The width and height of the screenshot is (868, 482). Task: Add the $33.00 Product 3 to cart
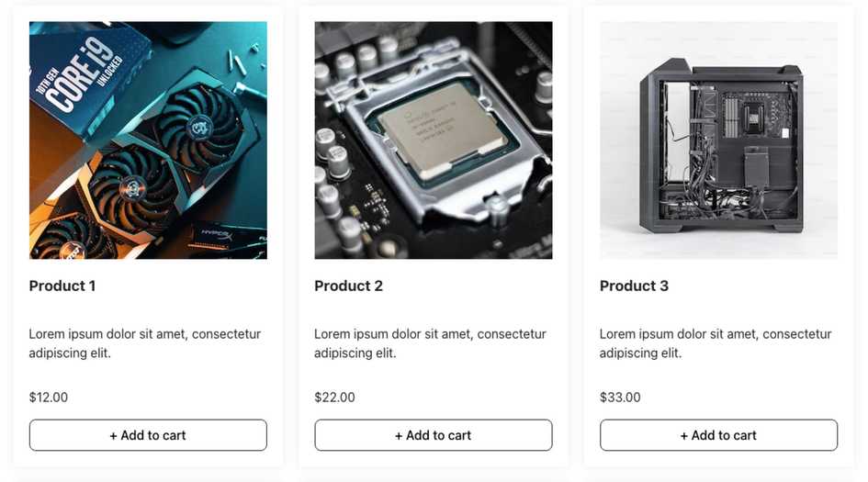pos(718,435)
